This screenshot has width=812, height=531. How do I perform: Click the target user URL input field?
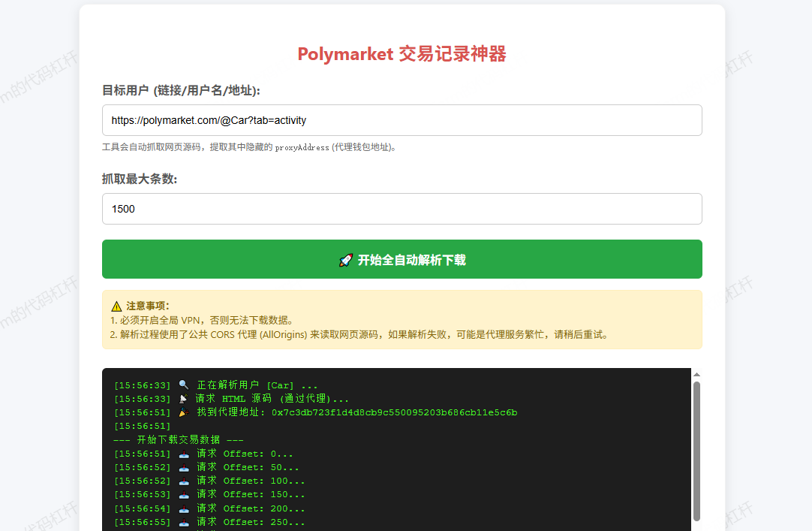401,120
